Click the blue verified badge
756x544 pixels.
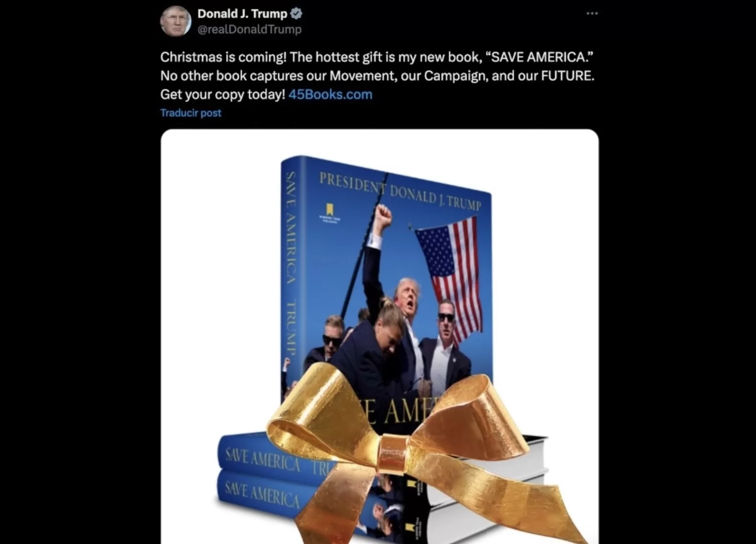click(x=296, y=14)
